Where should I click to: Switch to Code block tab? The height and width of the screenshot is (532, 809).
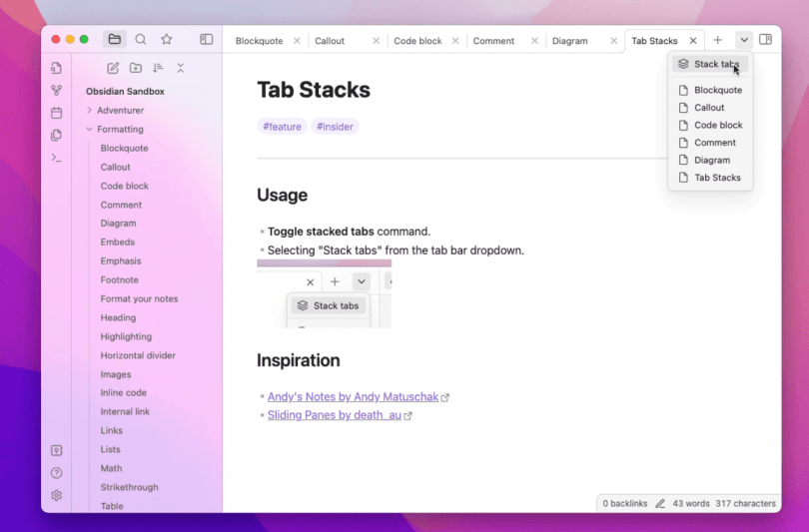pos(417,41)
